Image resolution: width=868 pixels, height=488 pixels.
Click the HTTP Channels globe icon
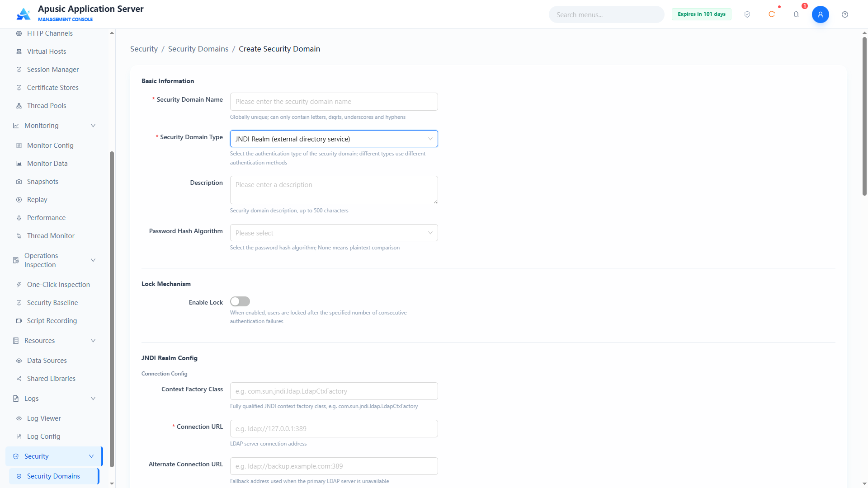tap(19, 33)
